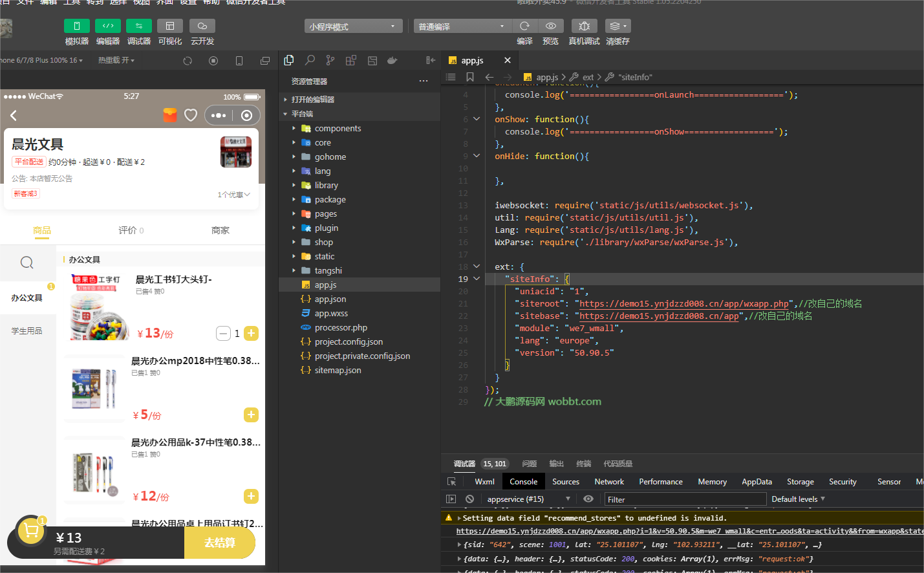
Task: Open the cloud development (云开发) icon
Action: point(202,26)
